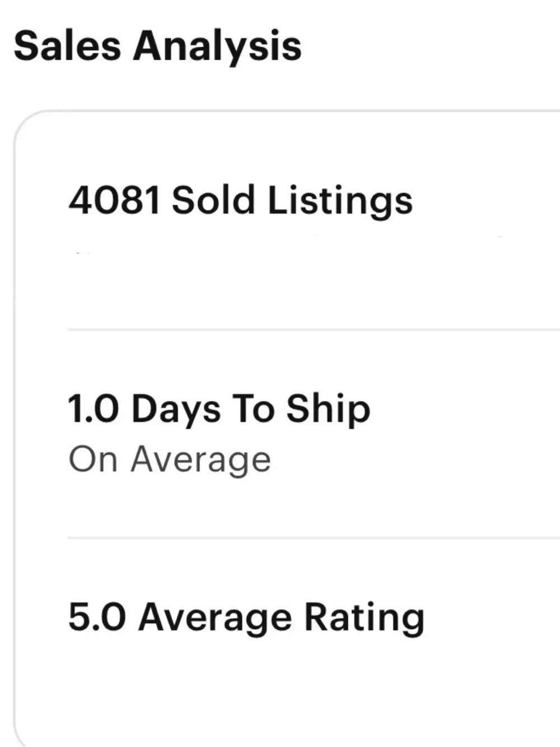Click the word Days
The height and width of the screenshot is (747, 560).
point(176,410)
